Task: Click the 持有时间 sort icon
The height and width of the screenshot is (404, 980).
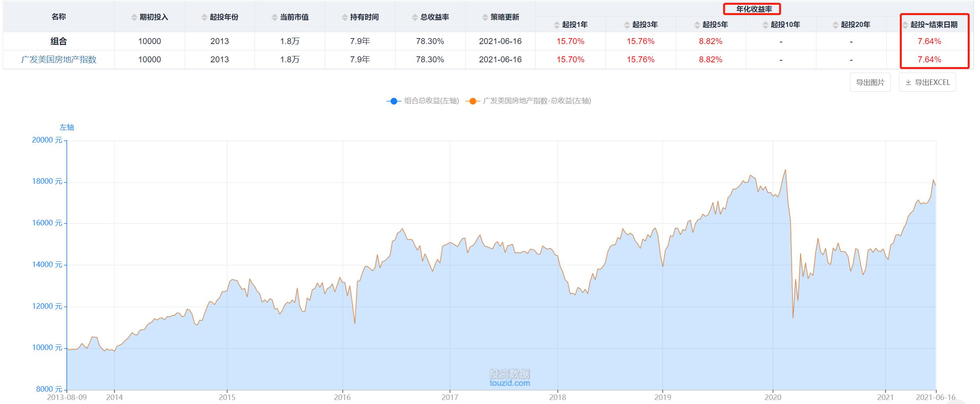Action: pos(345,17)
